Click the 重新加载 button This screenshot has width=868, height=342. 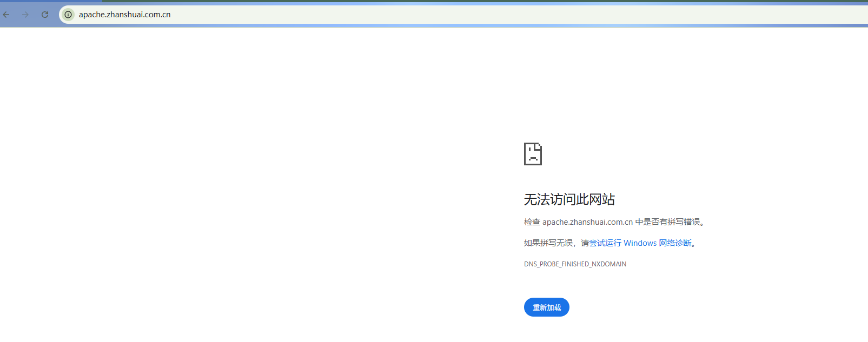click(547, 307)
